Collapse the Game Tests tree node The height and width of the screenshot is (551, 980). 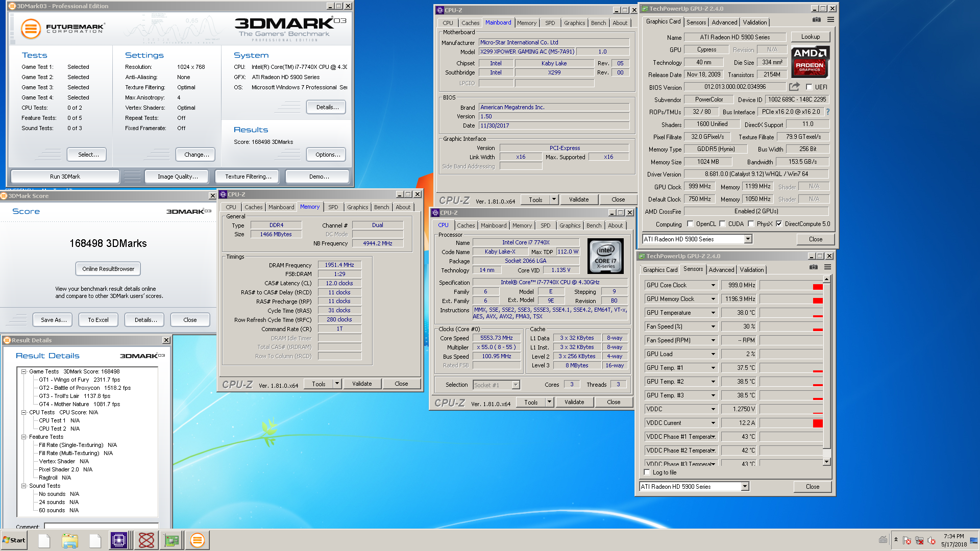pyautogui.click(x=23, y=371)
